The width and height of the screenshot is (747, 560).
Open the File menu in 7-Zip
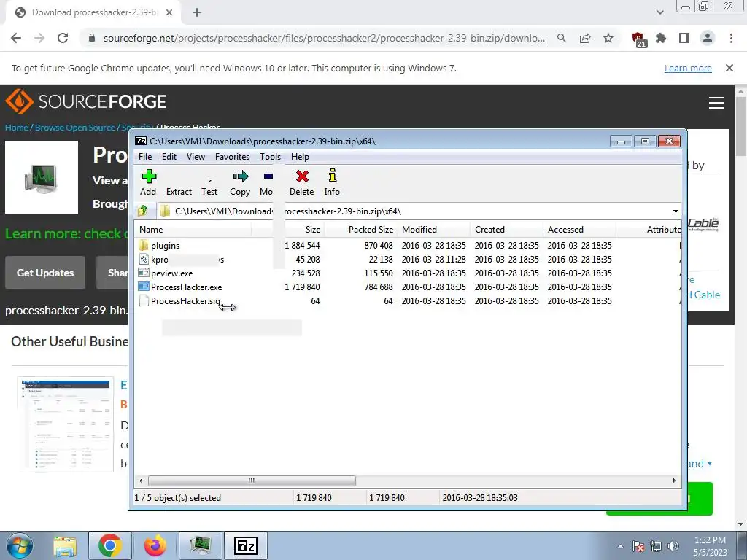click(x=145, y=157)
